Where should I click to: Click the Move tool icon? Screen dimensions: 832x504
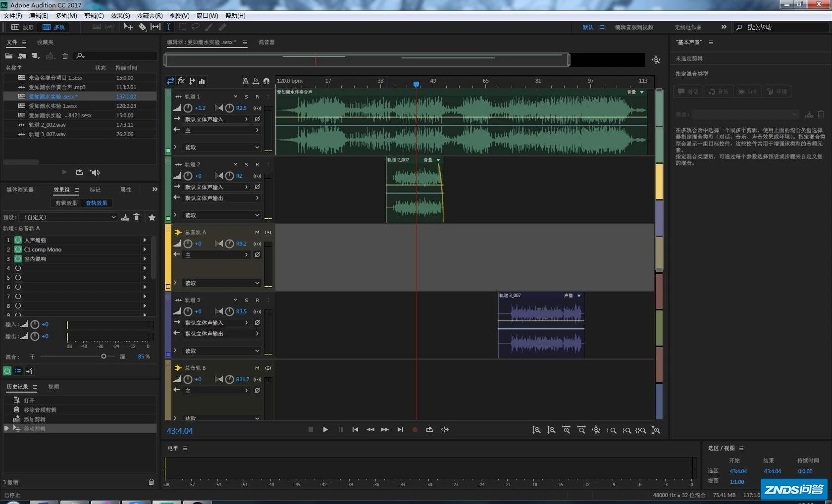tap(128, 27)
